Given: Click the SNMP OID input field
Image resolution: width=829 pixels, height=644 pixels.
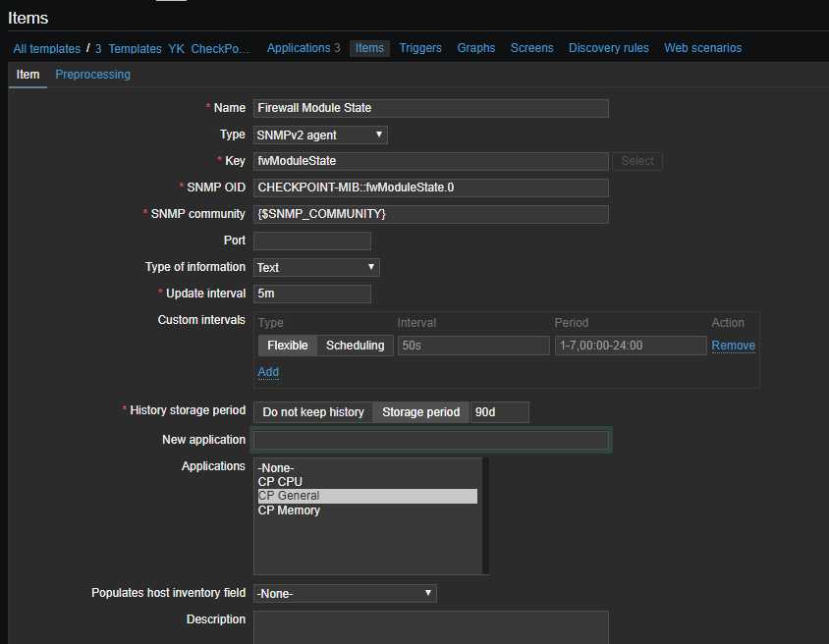Looking at the screenshot, I should [430, 188].
